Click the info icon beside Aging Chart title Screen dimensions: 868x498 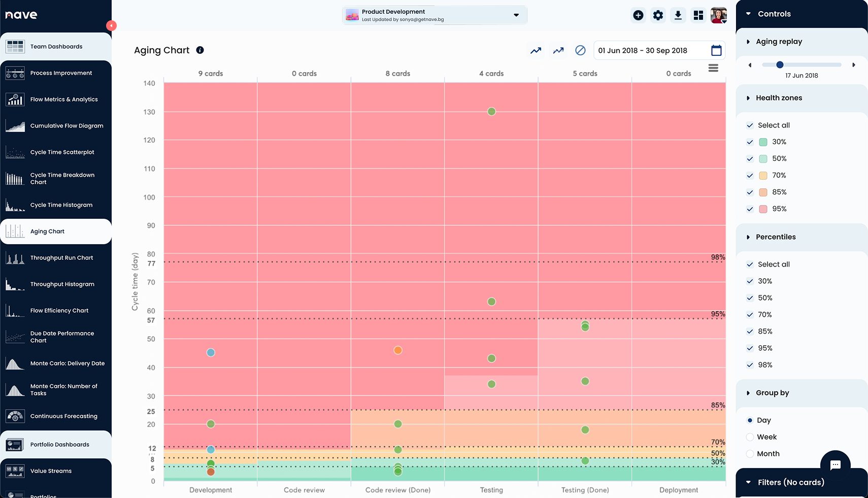tap(200, 50)
